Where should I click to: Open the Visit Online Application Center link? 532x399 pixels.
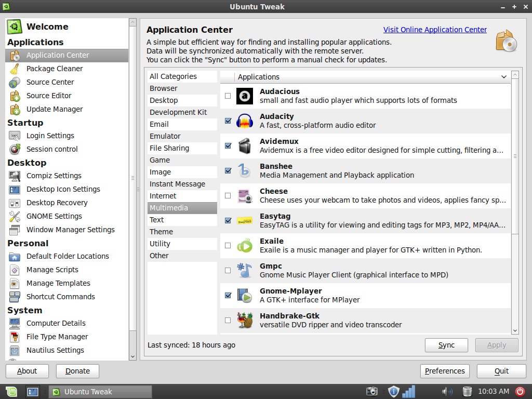tap(435, 30)
